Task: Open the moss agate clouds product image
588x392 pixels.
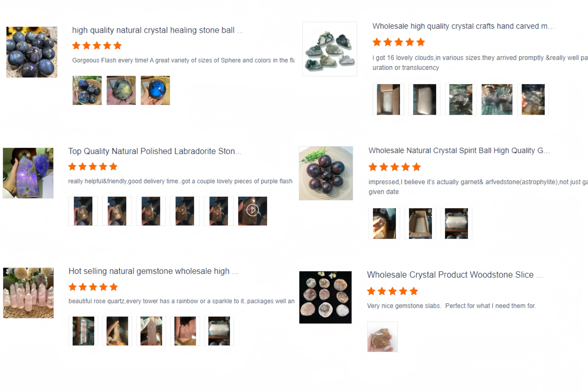Action: click(330, 49)
